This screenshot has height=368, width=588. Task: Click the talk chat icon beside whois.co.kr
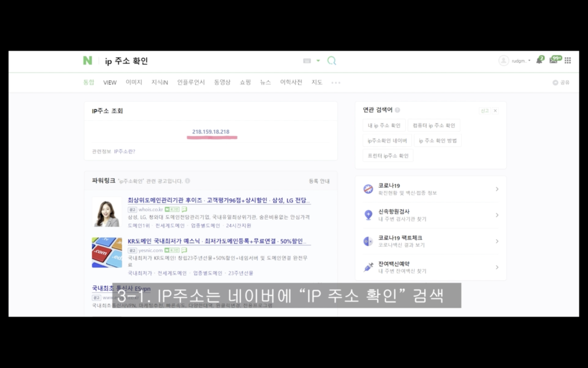[184, 209]
